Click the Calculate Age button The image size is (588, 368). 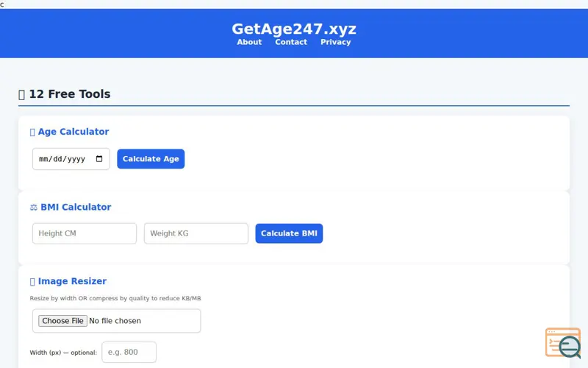(151, 159)
